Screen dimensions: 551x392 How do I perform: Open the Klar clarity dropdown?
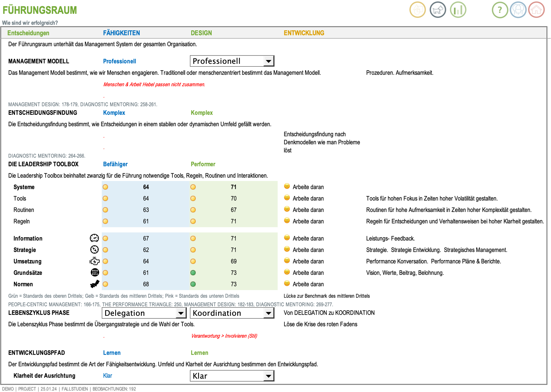[232, 376]
